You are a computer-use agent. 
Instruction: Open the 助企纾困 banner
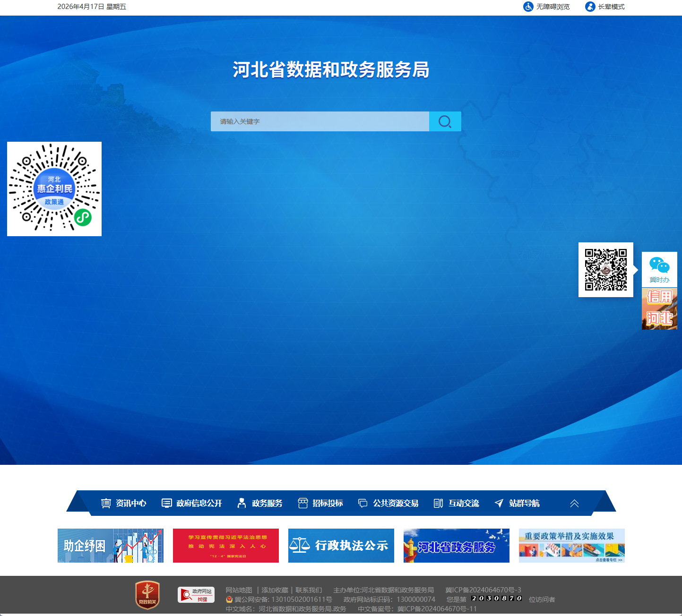coord(111,546)
